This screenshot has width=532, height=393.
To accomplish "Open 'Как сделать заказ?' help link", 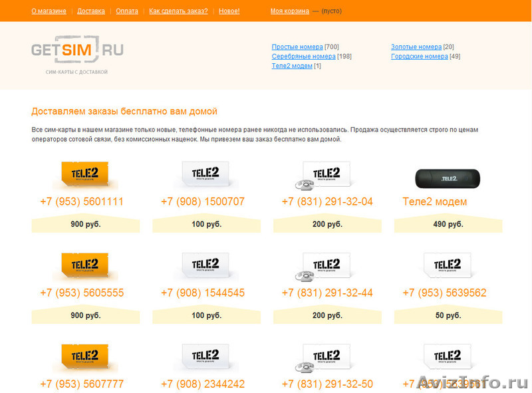I will coord(178,11).
